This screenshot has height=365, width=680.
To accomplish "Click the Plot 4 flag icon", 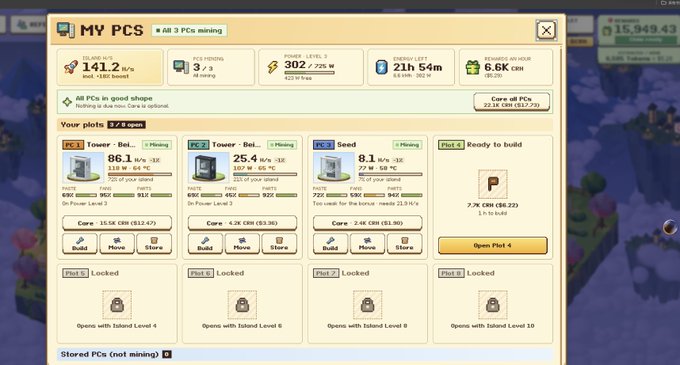I will [493, 184].
